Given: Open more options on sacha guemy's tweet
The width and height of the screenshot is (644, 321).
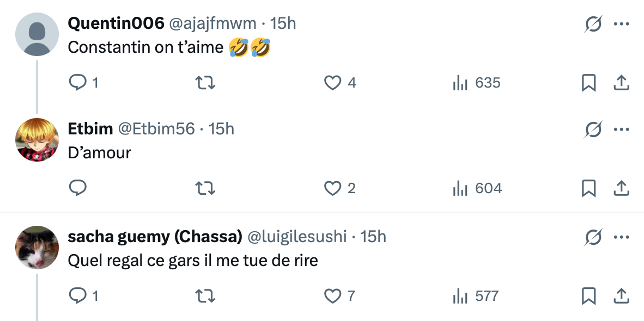Looking at the screenshot, I should click(622, 237).
